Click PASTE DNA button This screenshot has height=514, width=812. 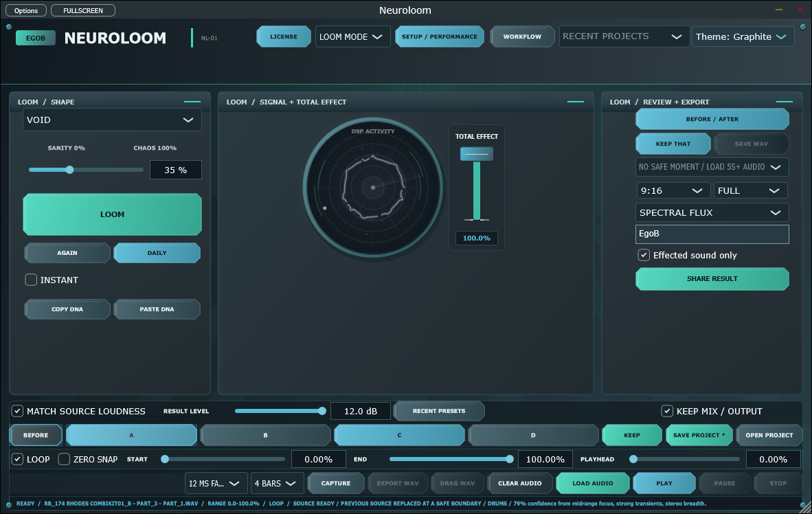coord(157,309)
